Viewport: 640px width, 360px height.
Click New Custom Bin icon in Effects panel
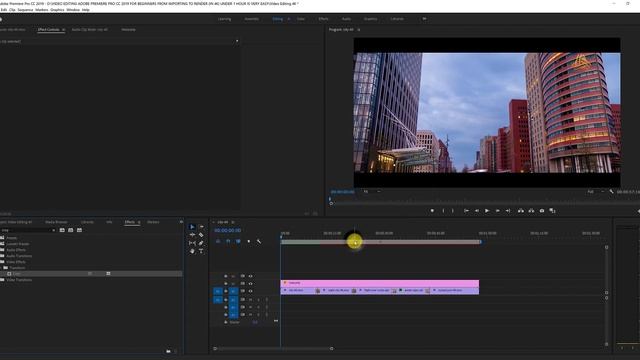(x=169, y=351)
